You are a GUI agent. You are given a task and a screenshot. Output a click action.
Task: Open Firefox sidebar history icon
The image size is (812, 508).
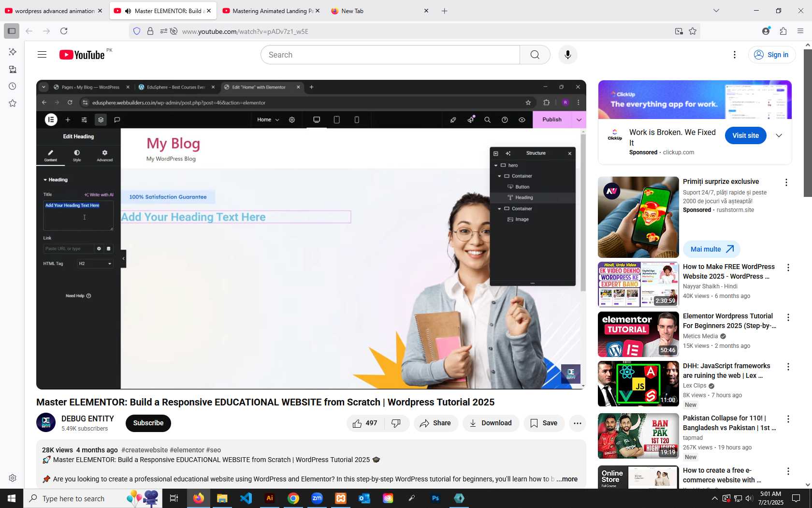(x=13, y=86)
